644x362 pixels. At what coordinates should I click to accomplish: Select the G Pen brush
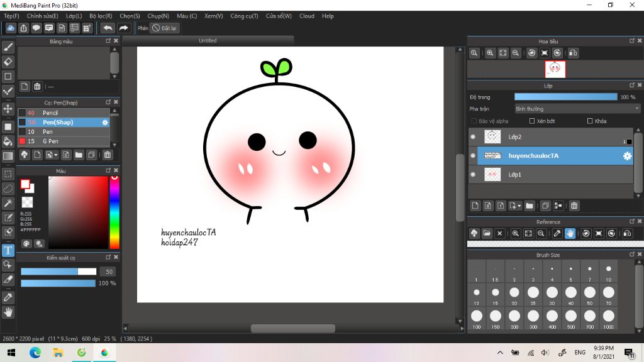pos(64,141)
